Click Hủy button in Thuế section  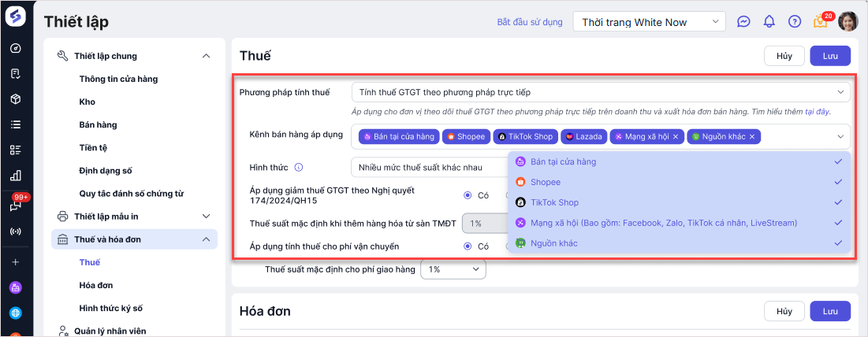784,56
